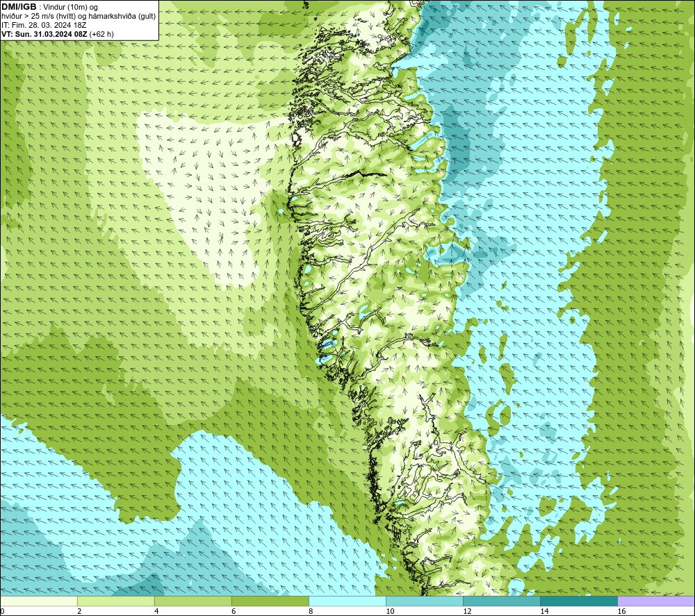695x616 pixels.
Task: Click the '0' scale label
Action: coord(2,612)
